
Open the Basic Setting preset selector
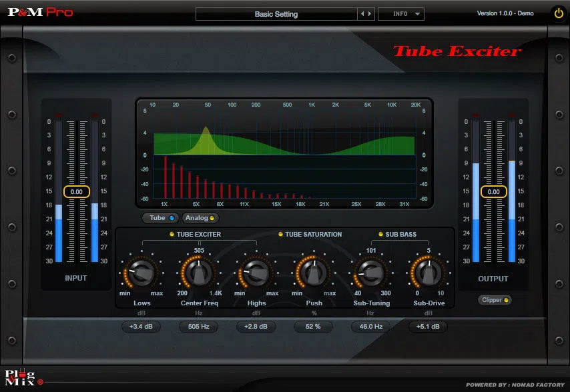[277, 13]
